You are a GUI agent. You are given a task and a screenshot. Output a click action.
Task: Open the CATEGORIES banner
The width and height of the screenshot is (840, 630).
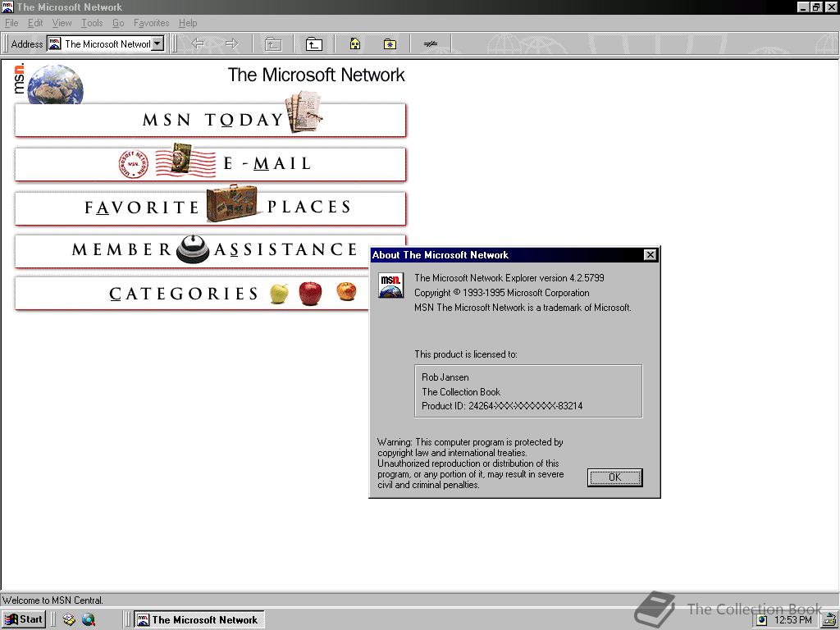[x=192, y=293]
